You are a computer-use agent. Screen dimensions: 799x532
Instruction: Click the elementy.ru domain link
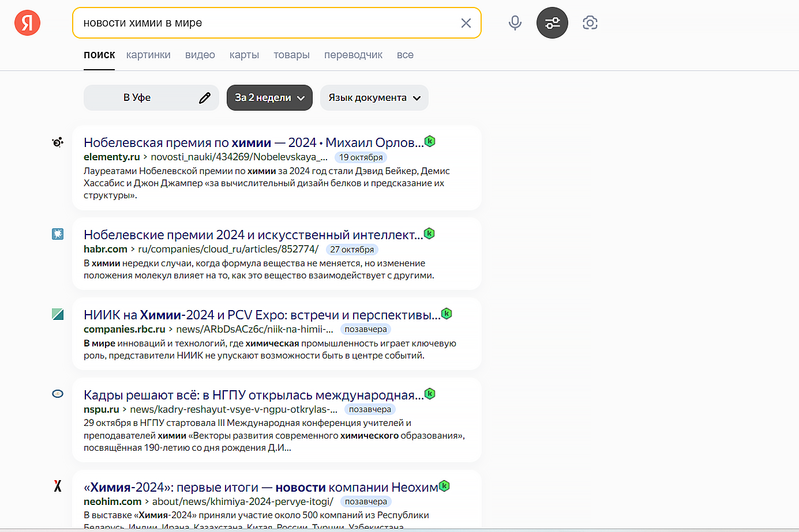112,157
